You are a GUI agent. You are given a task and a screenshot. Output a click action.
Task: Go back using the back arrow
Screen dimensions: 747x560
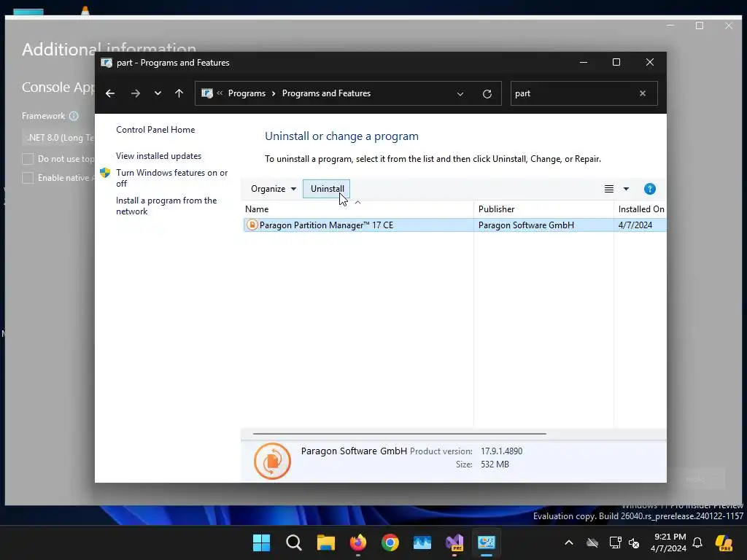tap(110, 93)
